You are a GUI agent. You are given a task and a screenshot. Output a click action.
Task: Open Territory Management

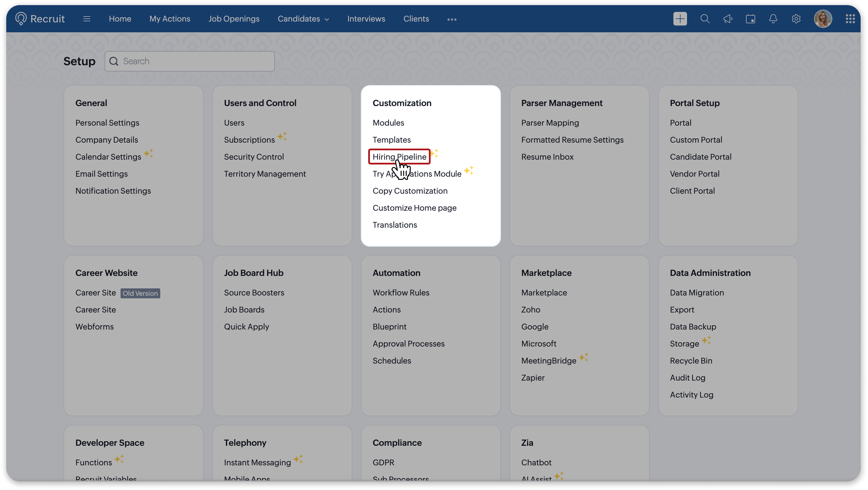pyautogui.click(x=265, y=174)
